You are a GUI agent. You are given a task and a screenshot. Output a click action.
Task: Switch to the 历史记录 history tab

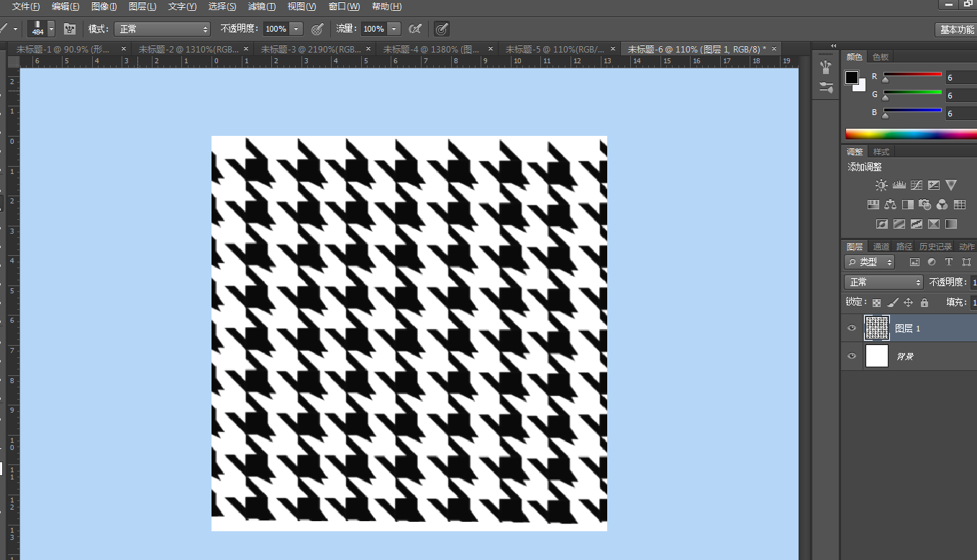(935, 247)
